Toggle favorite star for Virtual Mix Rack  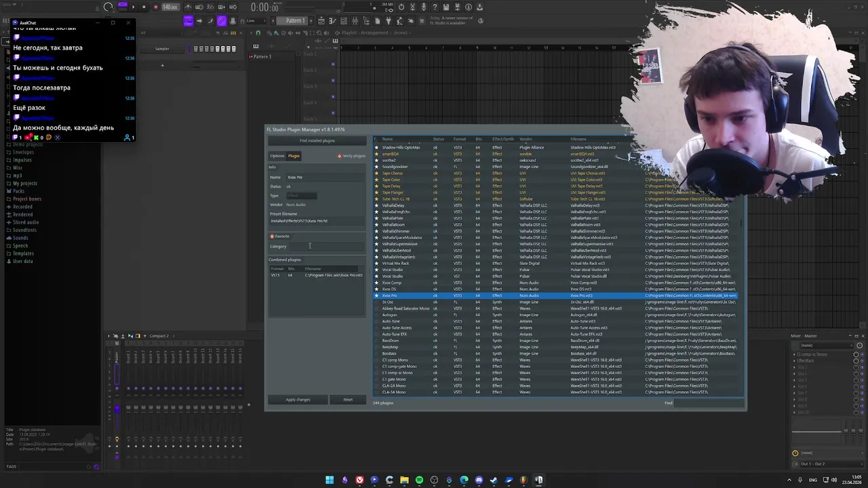(x=377, y=263)
